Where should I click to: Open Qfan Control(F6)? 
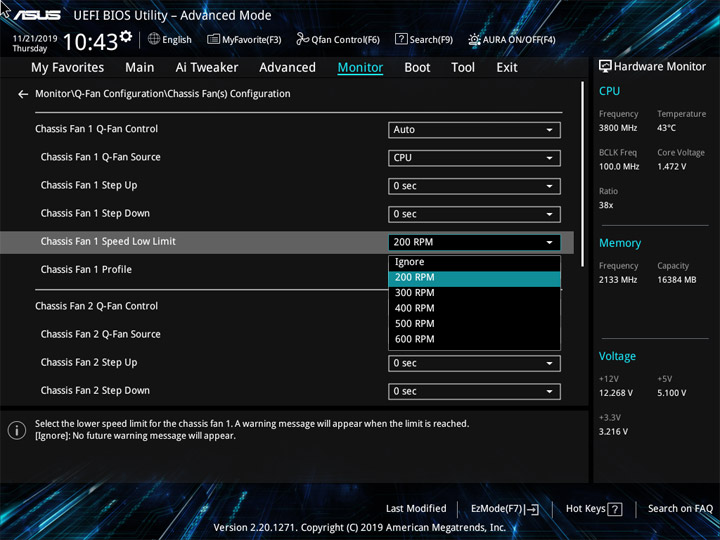tap(338, 39)
